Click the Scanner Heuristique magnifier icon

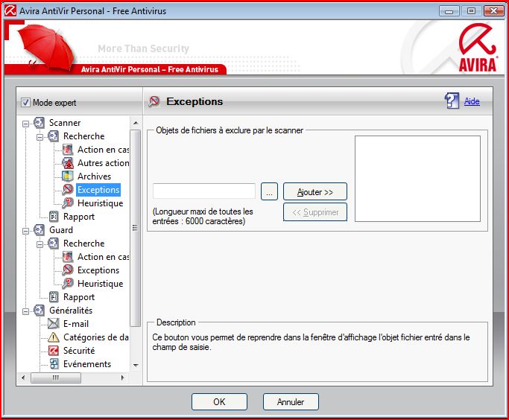(68, 203)
